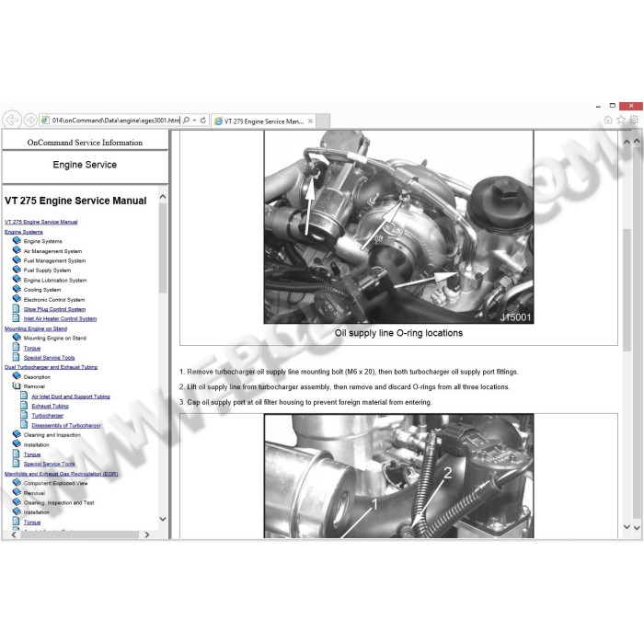Click the address bar URL field
The width and height of the screenshot is (644, 644).
tap(115, 121)
